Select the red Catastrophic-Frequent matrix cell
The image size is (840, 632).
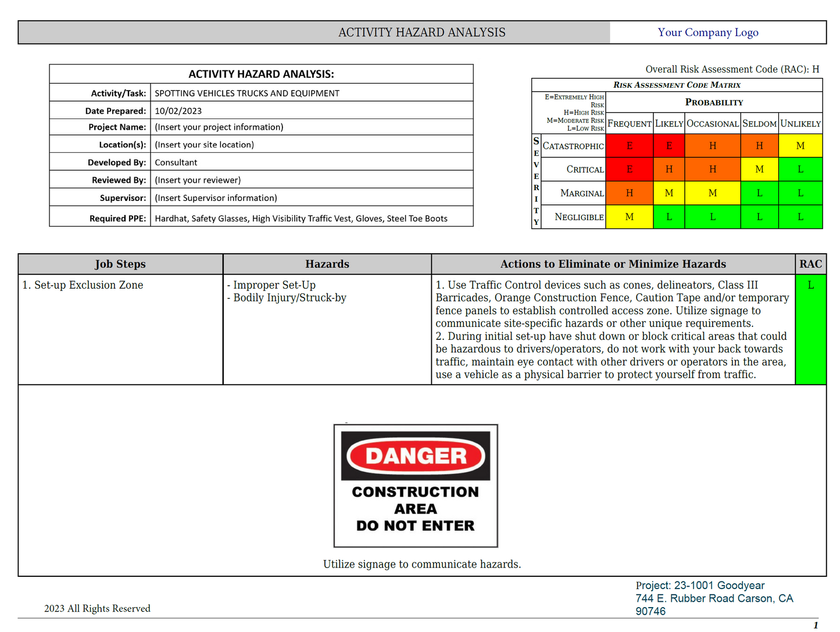[x=629, y=146]
